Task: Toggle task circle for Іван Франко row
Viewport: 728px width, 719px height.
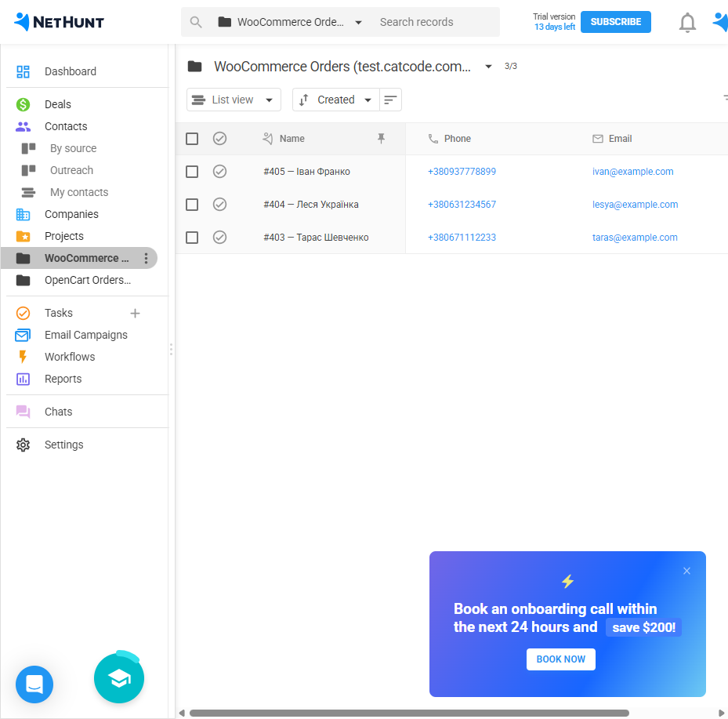Action: point(219,172)
